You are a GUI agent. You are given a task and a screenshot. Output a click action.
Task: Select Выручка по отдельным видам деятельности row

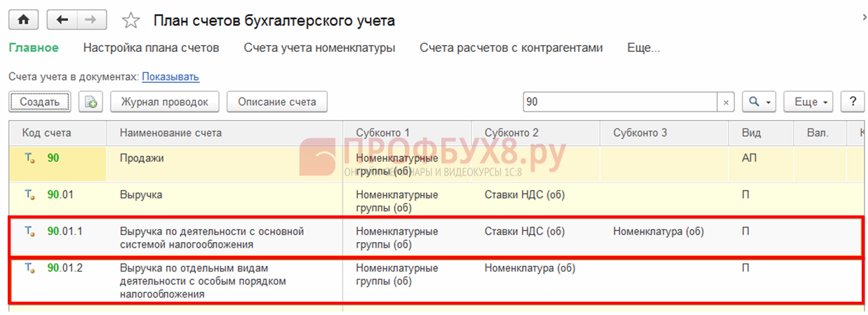(x=435, y=281)
